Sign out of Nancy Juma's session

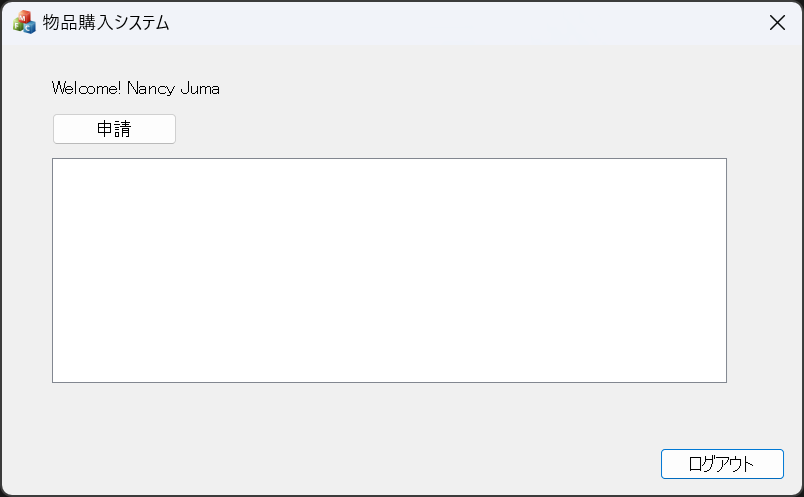722,464
